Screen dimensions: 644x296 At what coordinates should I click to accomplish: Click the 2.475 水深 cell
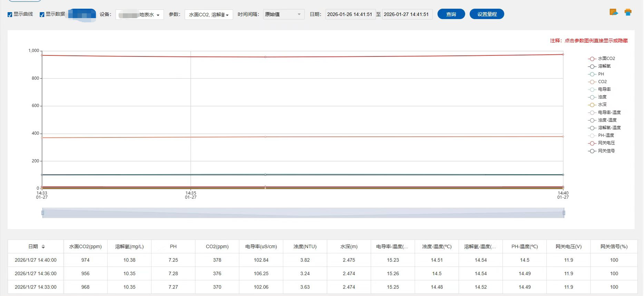click(349, 260)
